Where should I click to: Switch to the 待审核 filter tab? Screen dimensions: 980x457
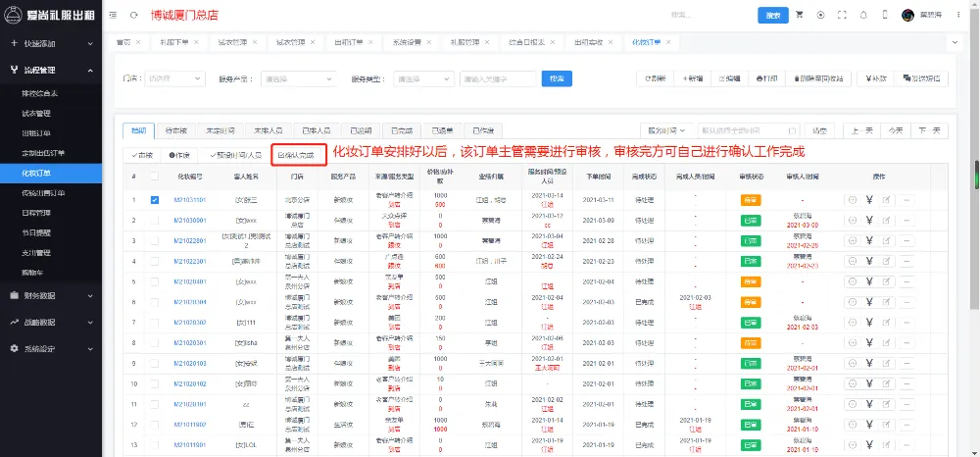(176, 130)
